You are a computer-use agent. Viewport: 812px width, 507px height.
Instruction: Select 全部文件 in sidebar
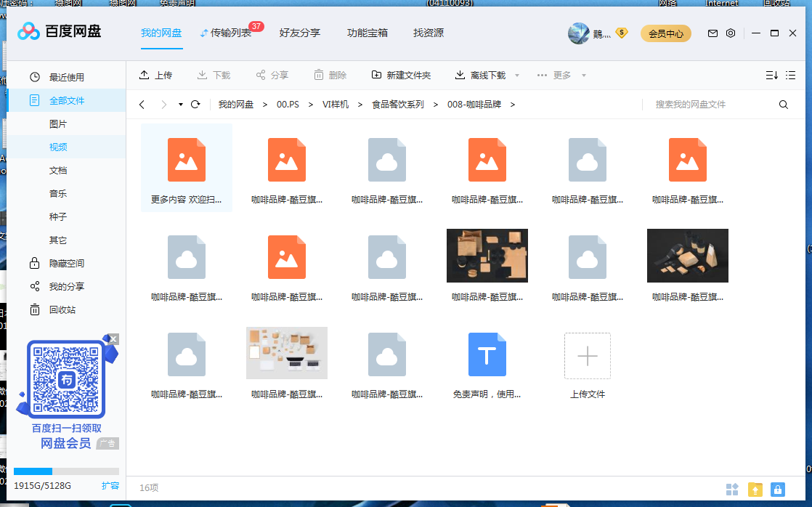[66, 100]
